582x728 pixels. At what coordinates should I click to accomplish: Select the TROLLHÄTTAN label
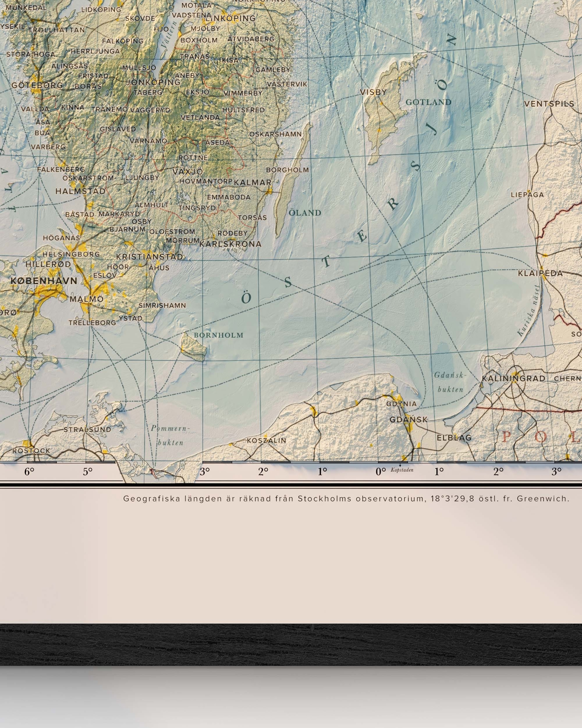(x=56, y=30)
